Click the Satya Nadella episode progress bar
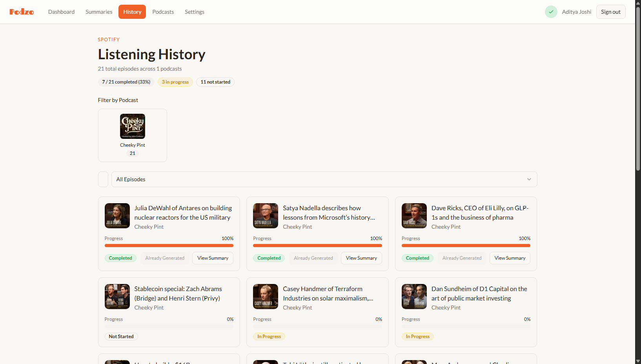The width and height of the screenshot is (641, 364). pos(317,246)
